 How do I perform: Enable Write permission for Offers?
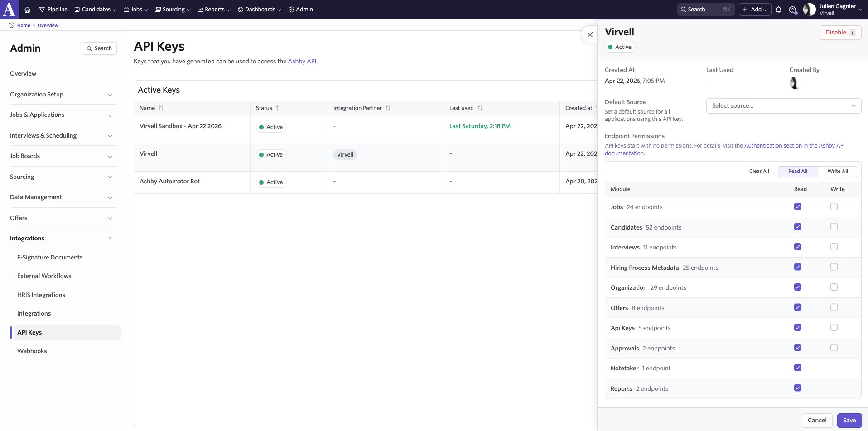point(834,307)
